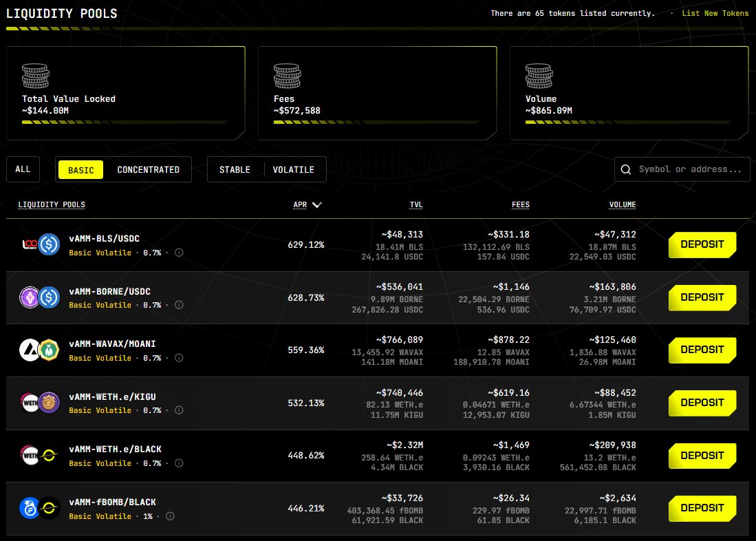Click the Fees card progress bar
Image resolution: width=756 pixels, height=541 pixels.
tap(376, 122)
